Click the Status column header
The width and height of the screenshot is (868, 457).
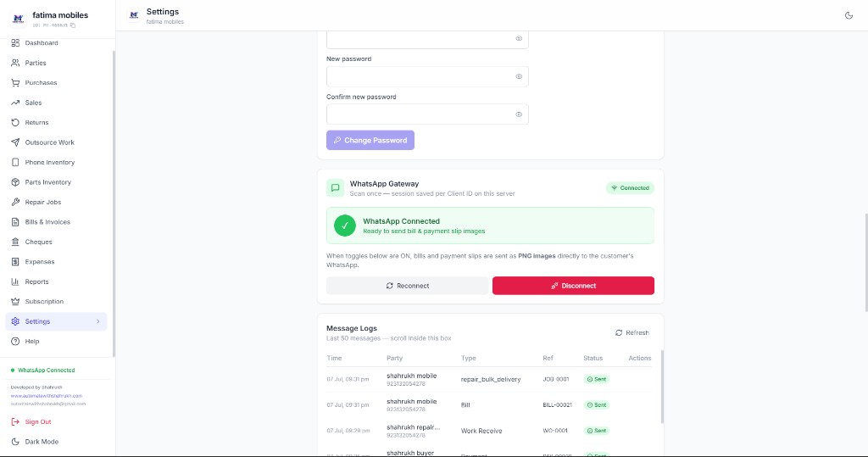[593, 358]
